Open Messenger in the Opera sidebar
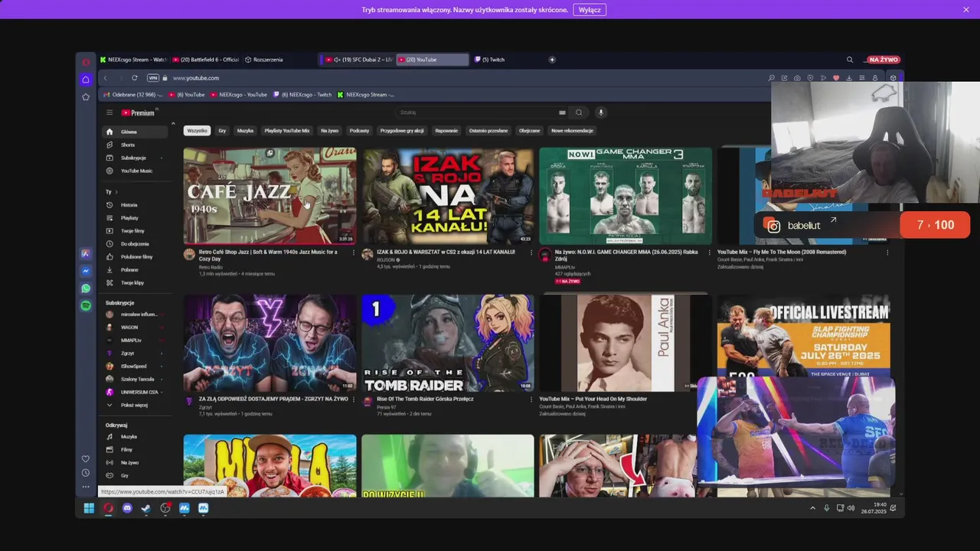Screen dimensions: 980x551 point(86,271)
